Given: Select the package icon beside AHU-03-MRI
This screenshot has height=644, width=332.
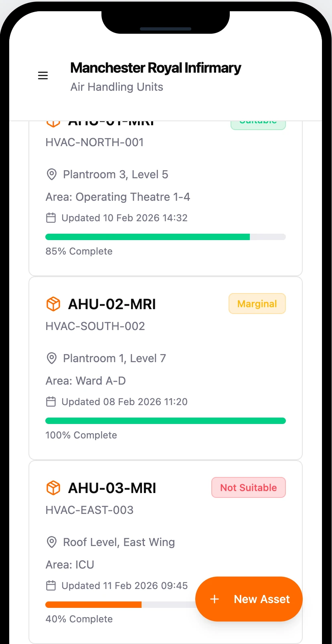Looking at the screenshot, I should coord(53,488).
